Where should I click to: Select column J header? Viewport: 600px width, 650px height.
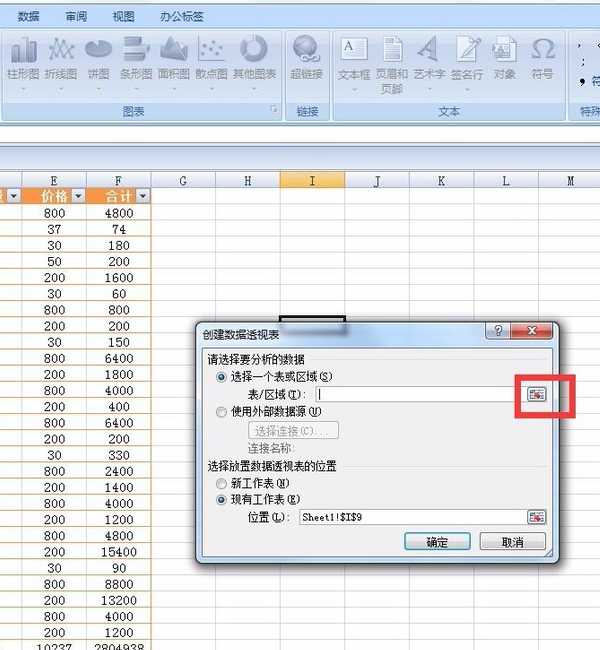(x=377, y=181)
